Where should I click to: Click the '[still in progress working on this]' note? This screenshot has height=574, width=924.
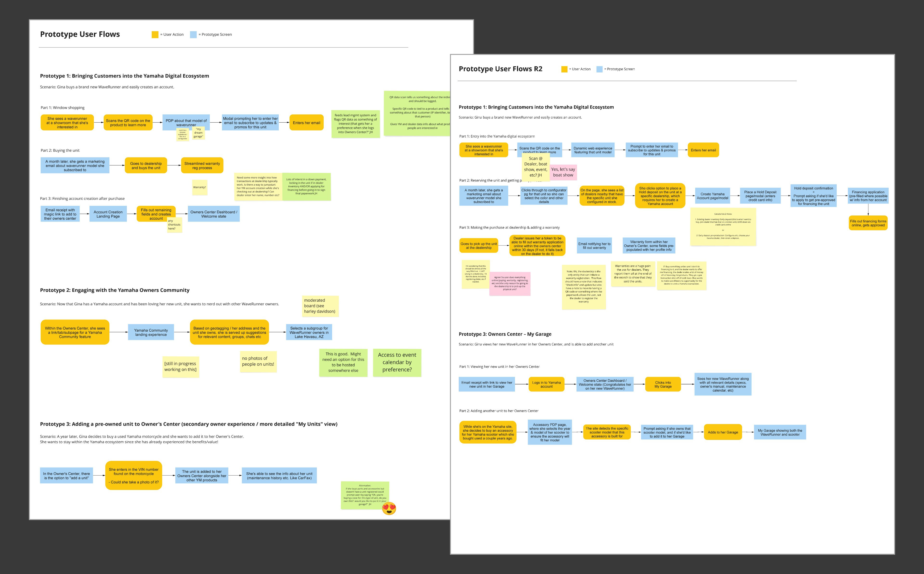[180, 367]
